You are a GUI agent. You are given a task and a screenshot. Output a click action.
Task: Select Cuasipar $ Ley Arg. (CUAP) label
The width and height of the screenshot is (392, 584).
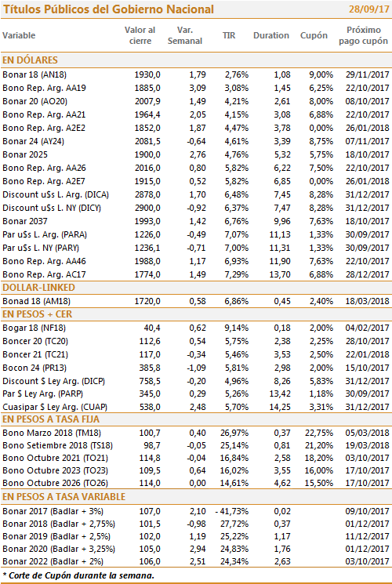(x=55, y=407)
